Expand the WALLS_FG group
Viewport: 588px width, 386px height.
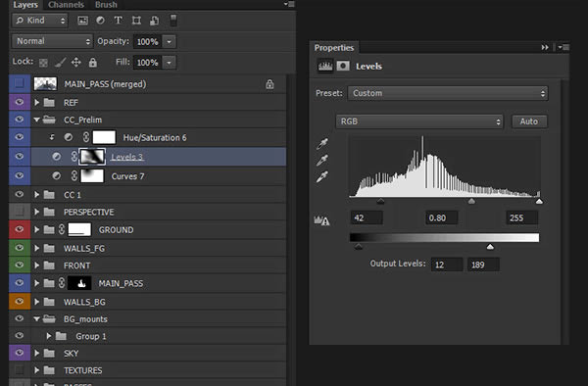37,248
